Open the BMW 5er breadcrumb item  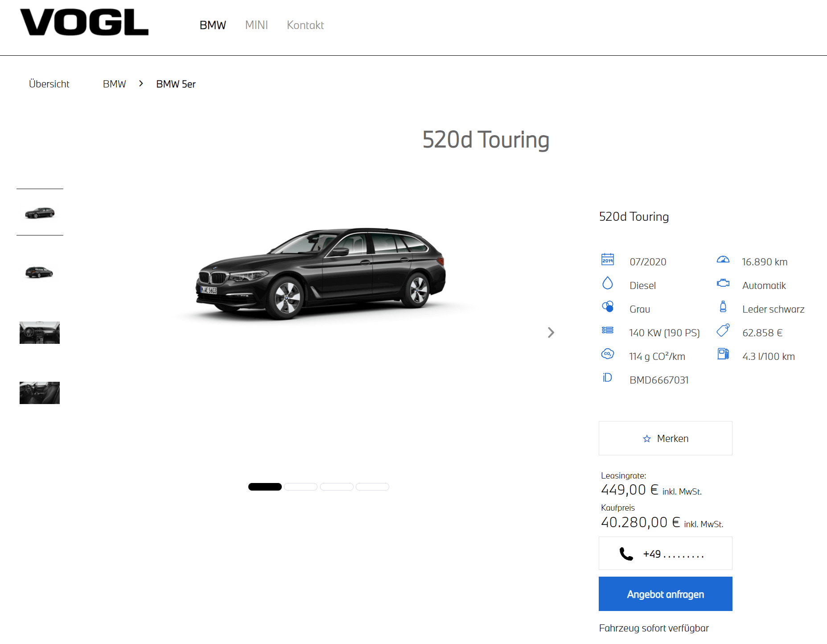click(x=176, y=84)
